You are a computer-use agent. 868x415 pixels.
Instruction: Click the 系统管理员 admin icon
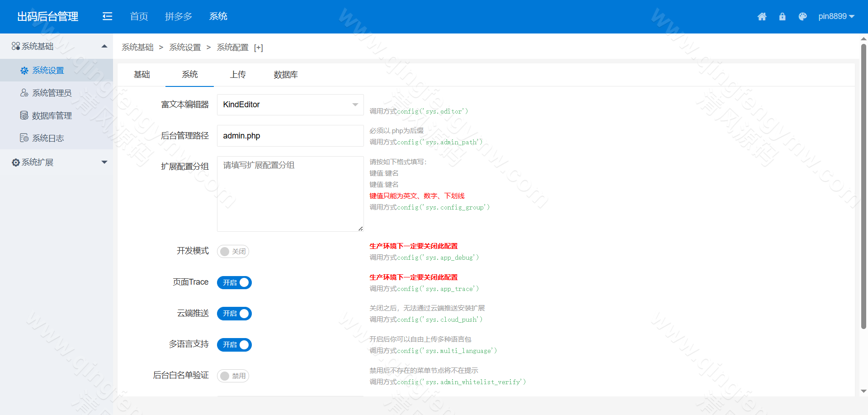(24, 93)
